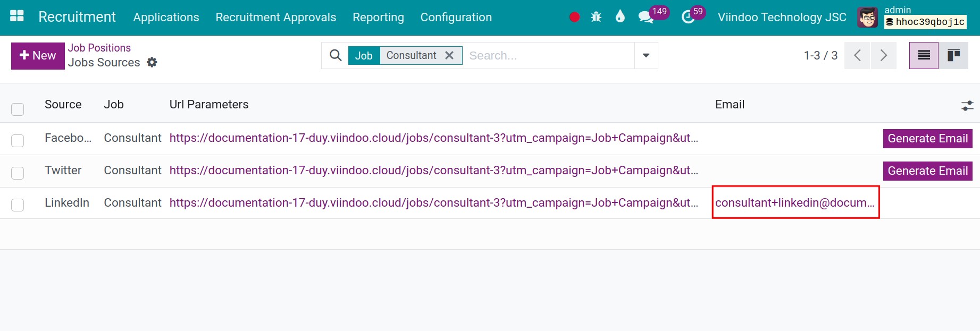Switch to list view
The height and width of the screenshot is (331, 980).
coord(924,55)
